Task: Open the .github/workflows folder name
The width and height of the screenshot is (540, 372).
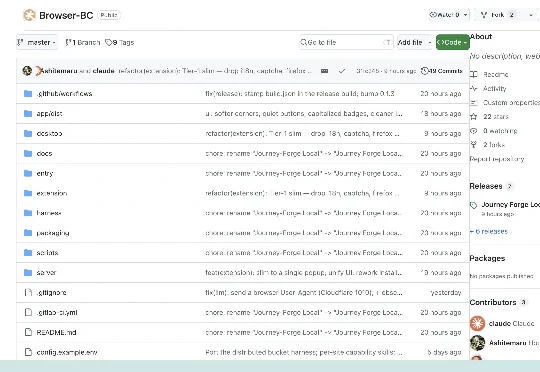Action: pos(64,94)
